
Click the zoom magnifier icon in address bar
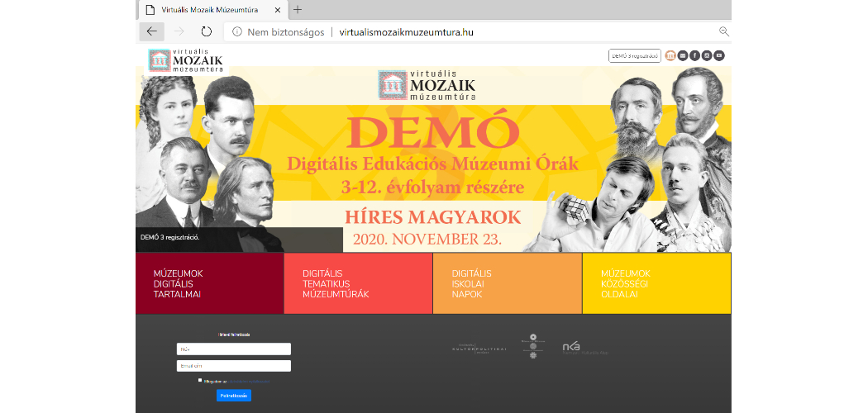point(723,31)
